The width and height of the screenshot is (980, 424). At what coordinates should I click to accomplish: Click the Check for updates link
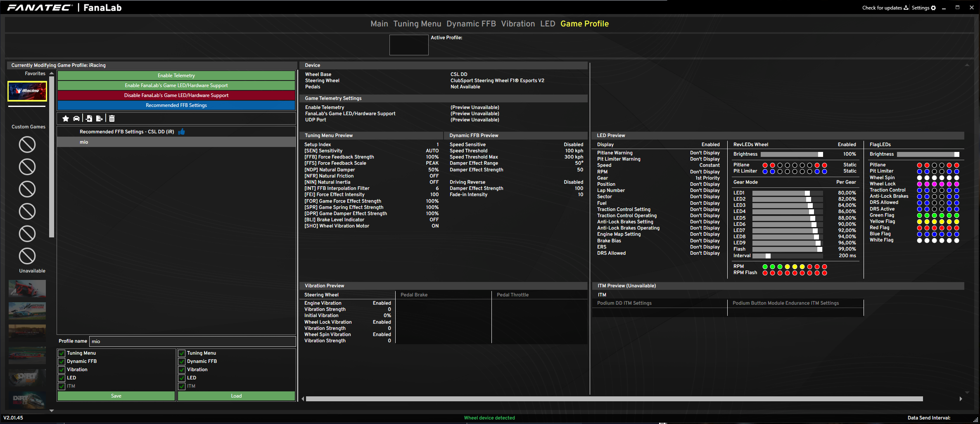(882, 8)
